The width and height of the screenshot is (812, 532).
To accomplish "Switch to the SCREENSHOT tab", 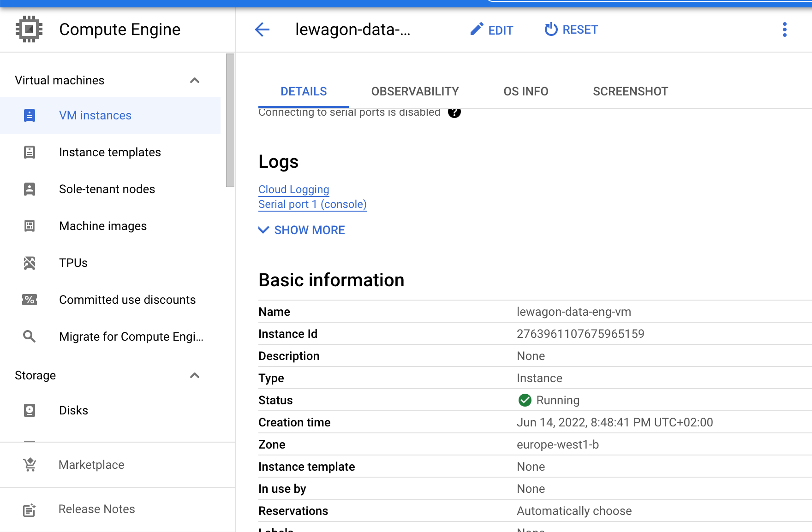I will [x=630, y=91].
